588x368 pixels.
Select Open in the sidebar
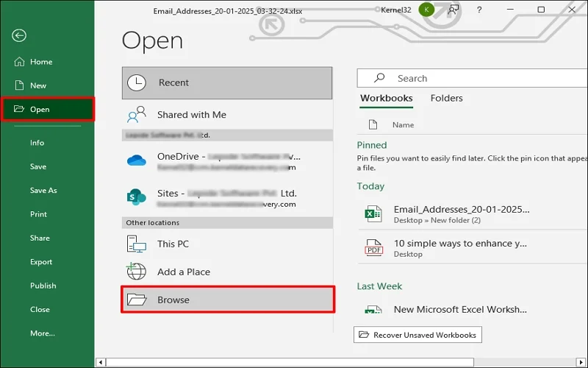(47, 109)
